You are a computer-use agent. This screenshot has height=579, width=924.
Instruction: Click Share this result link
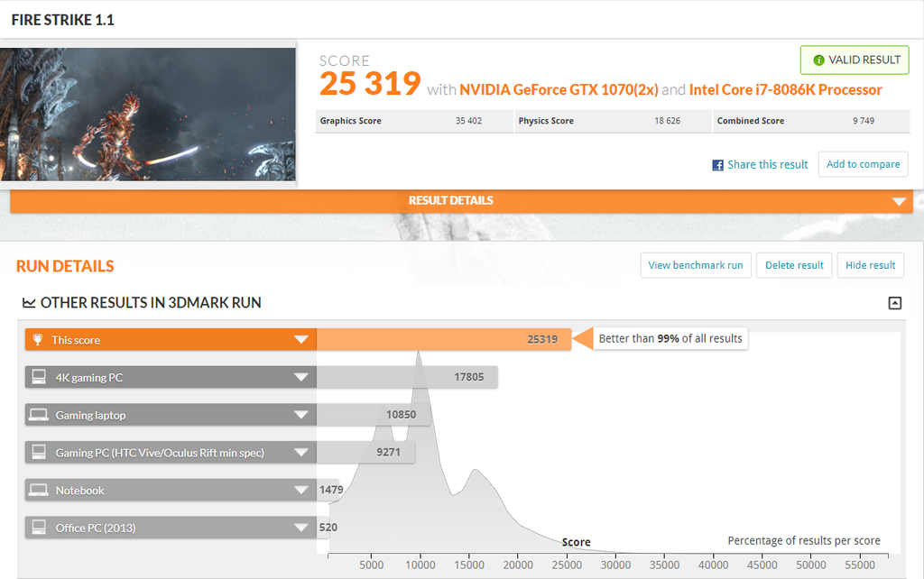[767, 165]
